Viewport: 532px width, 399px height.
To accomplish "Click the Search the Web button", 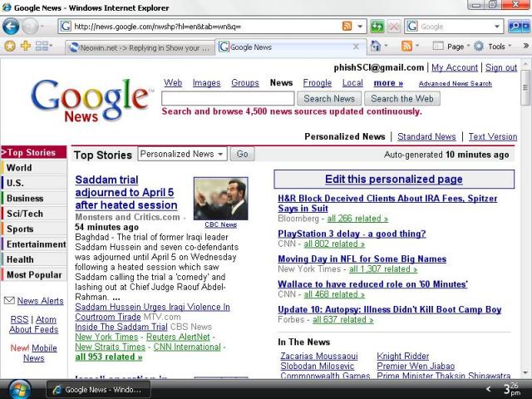I will click(x=402, y=98).
